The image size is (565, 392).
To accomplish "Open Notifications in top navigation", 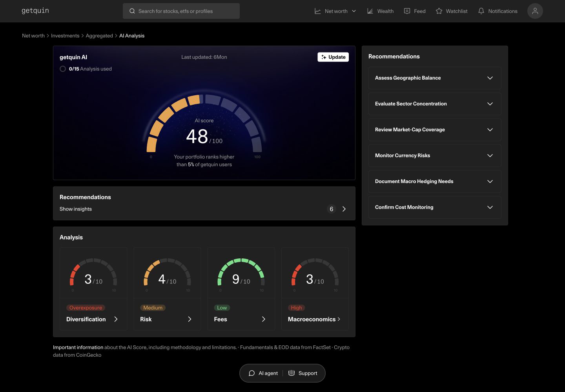I will pos(498,11).
